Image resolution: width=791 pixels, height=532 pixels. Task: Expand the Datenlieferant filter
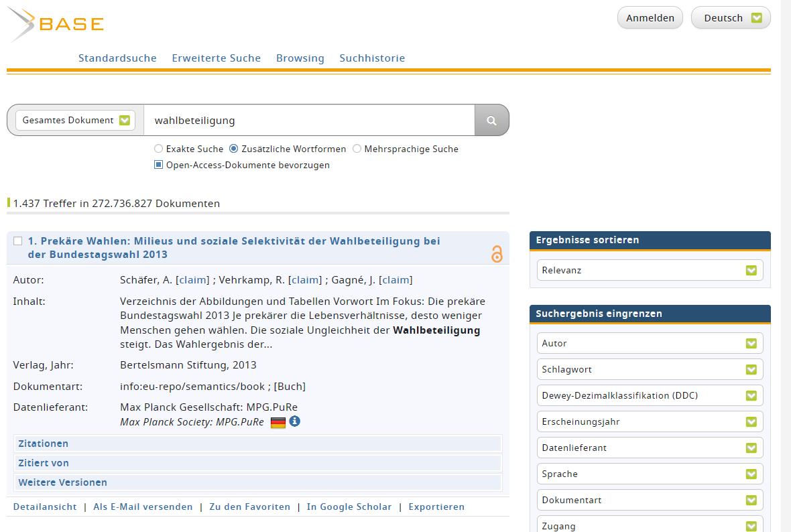point(650,448)
